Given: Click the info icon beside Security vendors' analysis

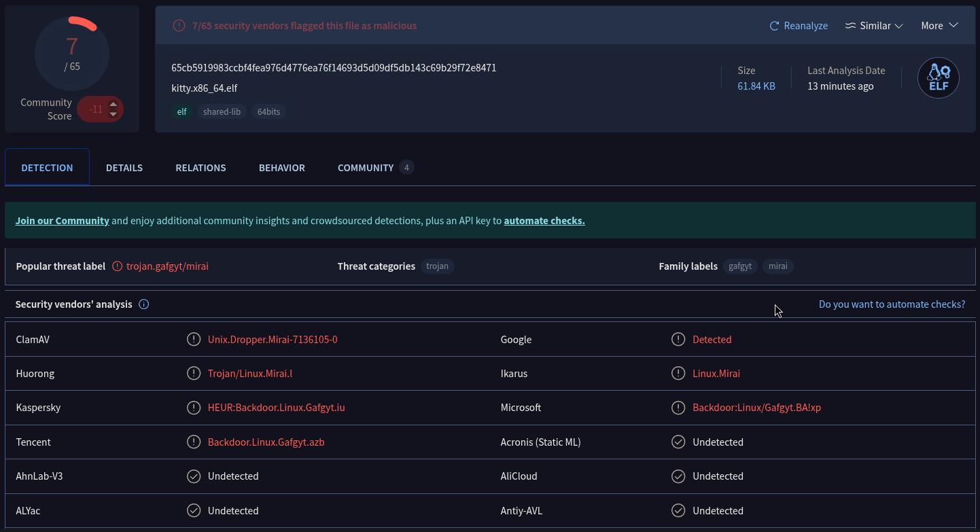Looking at the screenshot, I should 143,304.
